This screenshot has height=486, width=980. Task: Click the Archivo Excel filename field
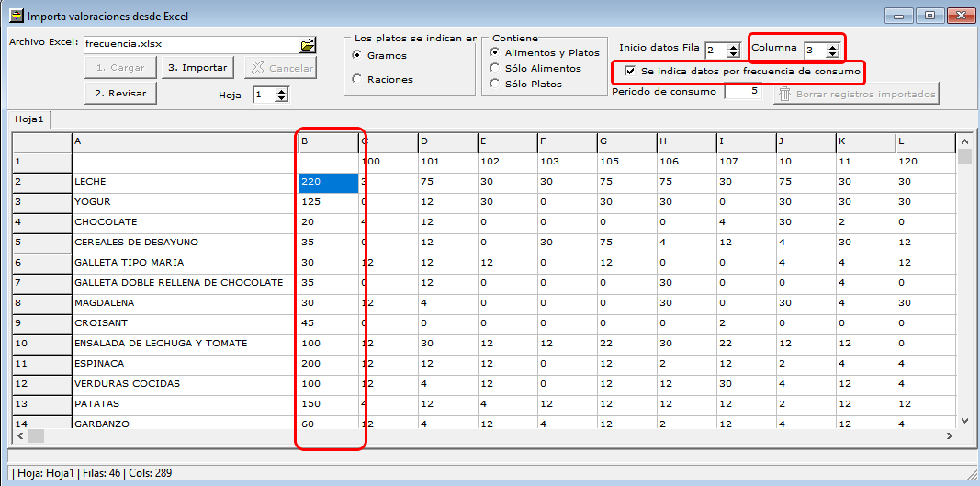point(192,44)
